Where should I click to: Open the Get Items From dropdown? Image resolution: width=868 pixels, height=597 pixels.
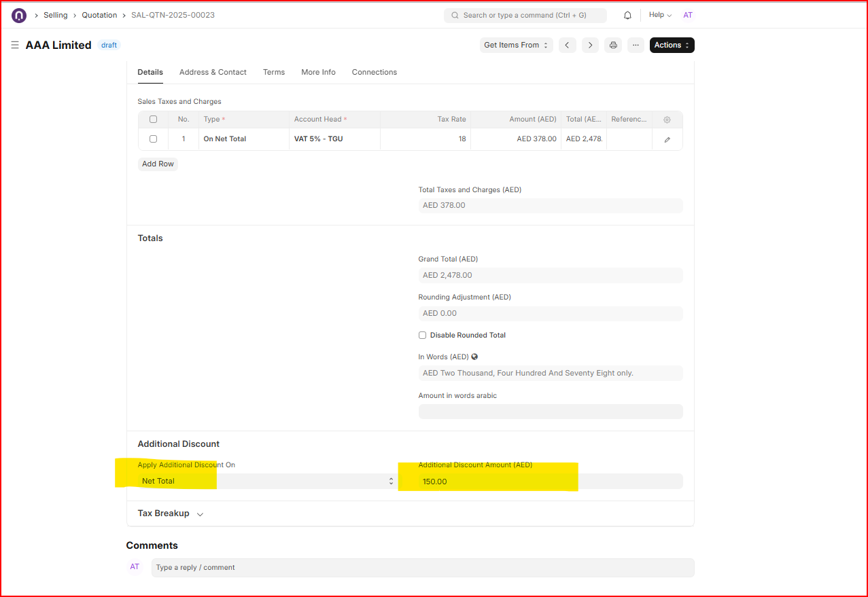(x=516, y=45)
